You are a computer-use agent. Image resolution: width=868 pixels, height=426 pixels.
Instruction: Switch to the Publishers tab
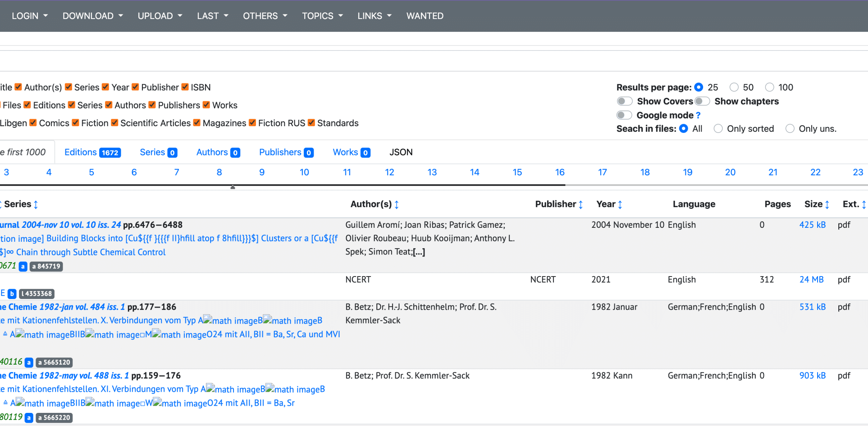pos(281,152)
